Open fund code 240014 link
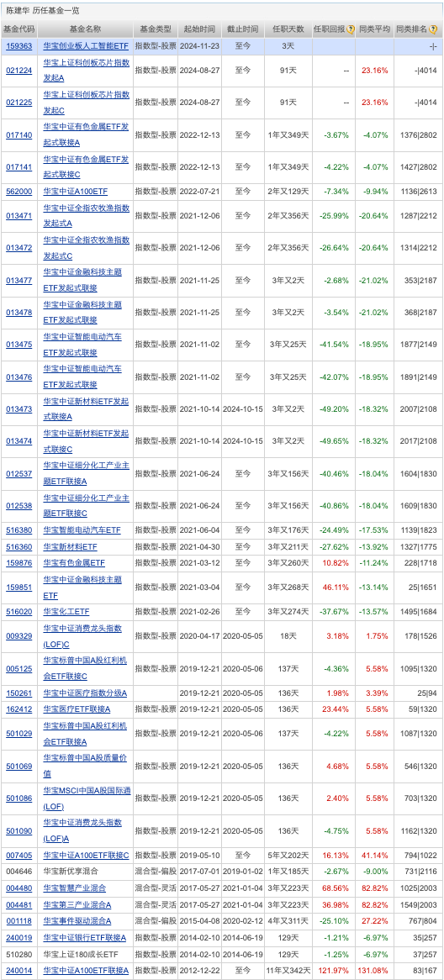The width and height of the screenshot is (444, 980). coord(20,970)
